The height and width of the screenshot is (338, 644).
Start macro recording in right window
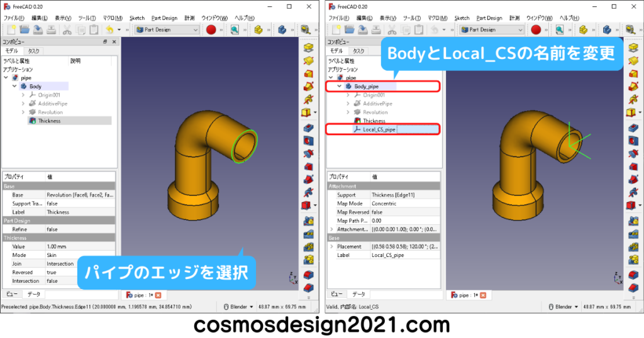[536, 30]
